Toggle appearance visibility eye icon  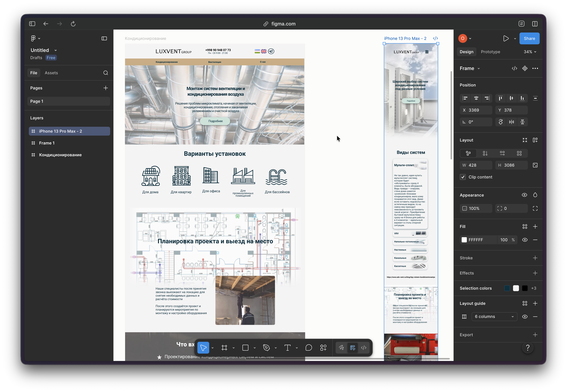(x=524, y=195)
